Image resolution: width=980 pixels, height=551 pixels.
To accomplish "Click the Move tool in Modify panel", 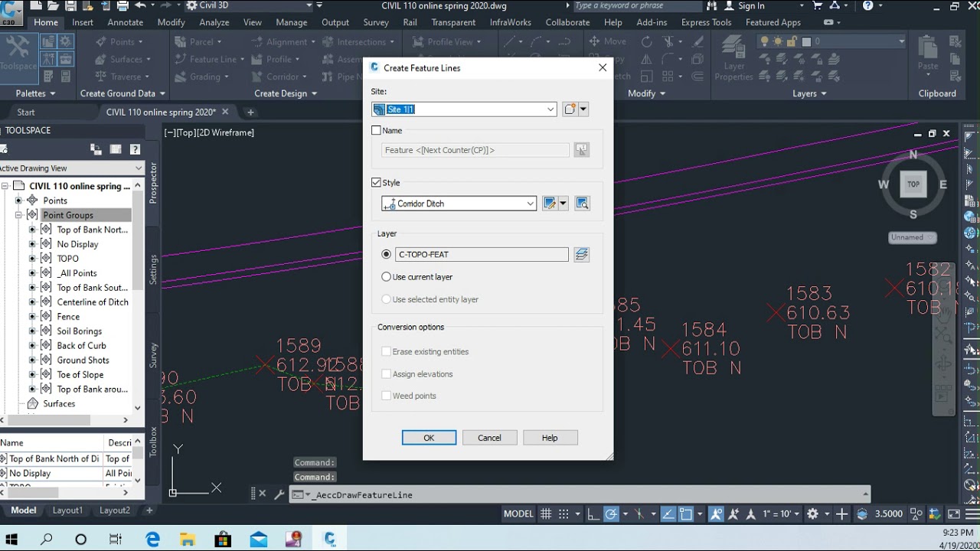I will (x=608, y=41).
